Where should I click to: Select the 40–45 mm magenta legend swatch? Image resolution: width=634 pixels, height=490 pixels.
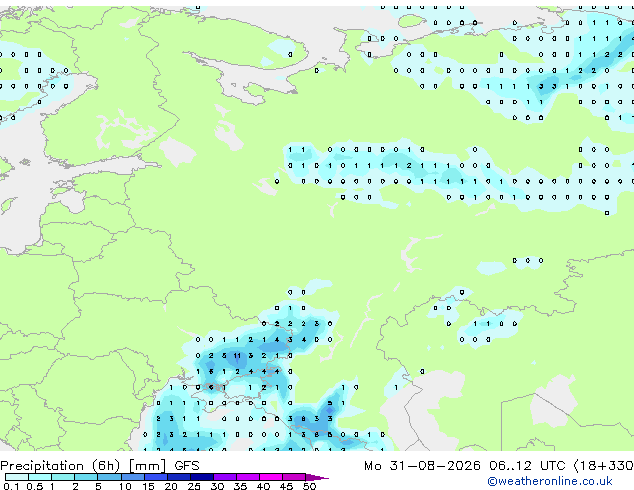(x=271, y=477)
